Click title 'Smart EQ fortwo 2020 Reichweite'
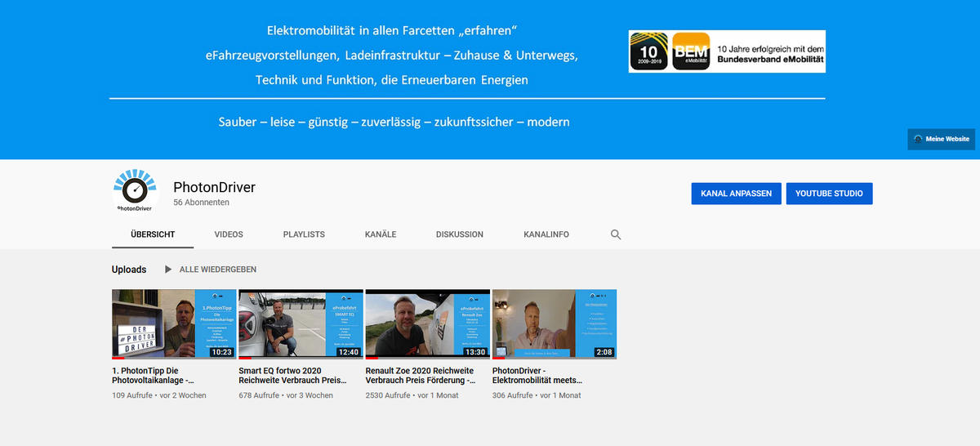Viewport: 980px width, 446px height. point(292,376)
